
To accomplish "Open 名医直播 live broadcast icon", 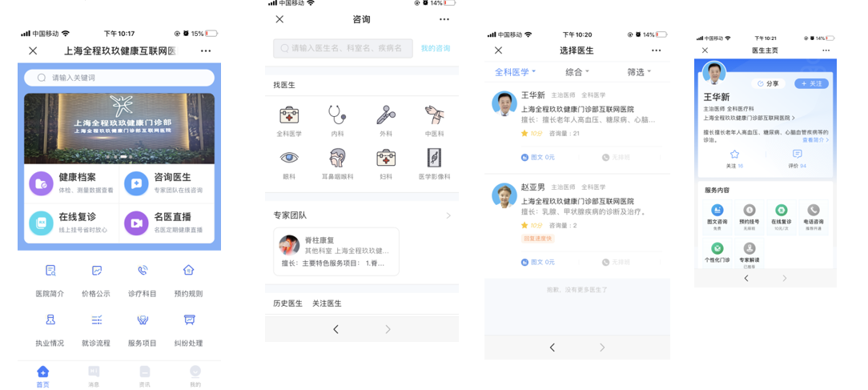I will 136,223.
